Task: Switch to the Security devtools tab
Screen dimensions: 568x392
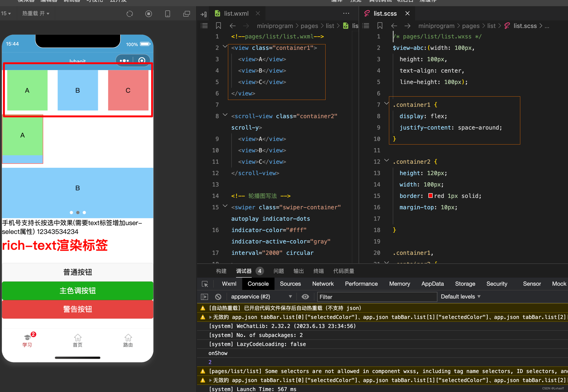Action: (497, 284)
